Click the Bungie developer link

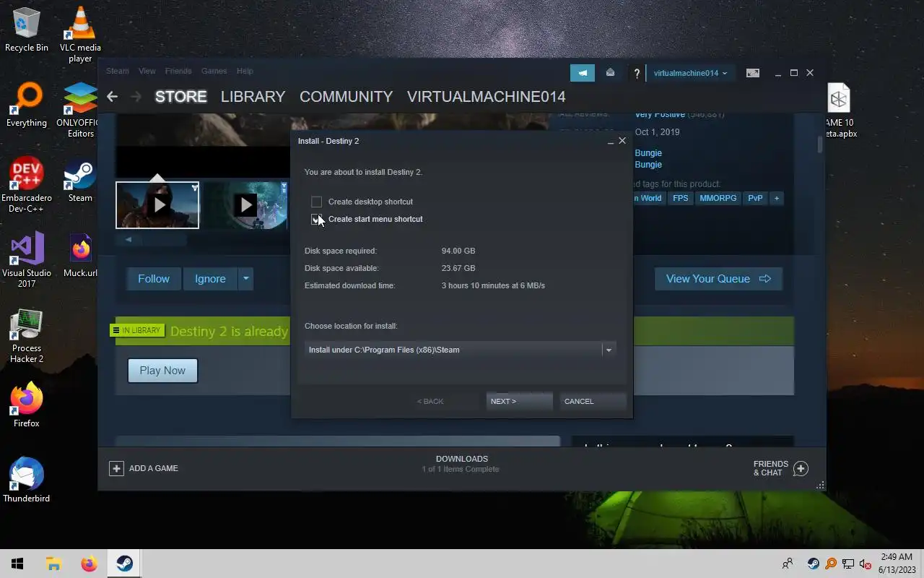(x=648, y=153)
